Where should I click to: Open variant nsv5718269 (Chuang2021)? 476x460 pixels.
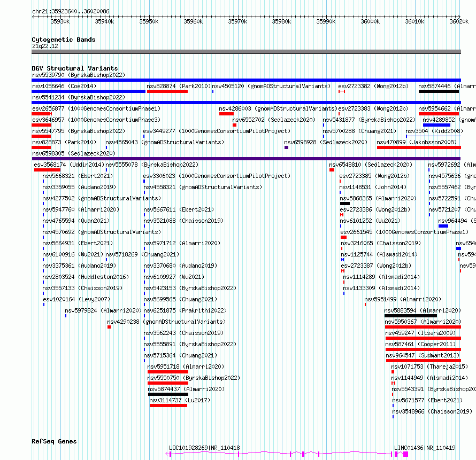pos(142,254)
